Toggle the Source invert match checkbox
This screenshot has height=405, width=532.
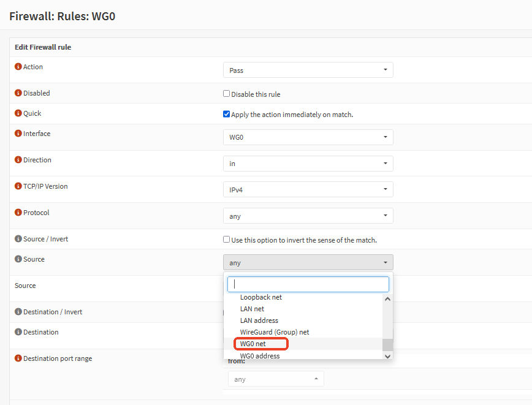[x=227, y=240]
